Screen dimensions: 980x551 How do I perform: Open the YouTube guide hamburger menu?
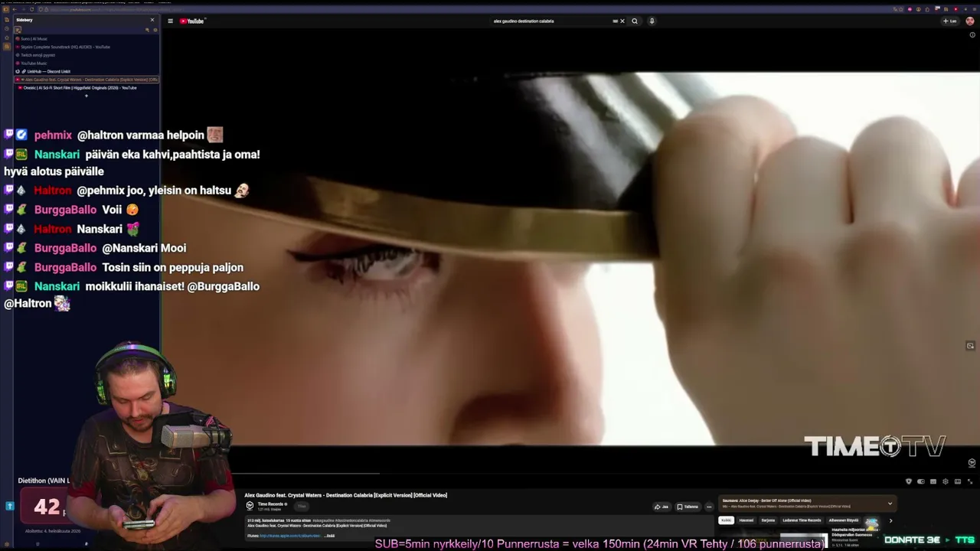[x=170, y=21]
